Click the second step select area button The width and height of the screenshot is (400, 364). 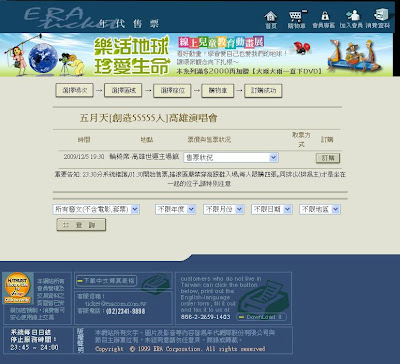[123, 90]
